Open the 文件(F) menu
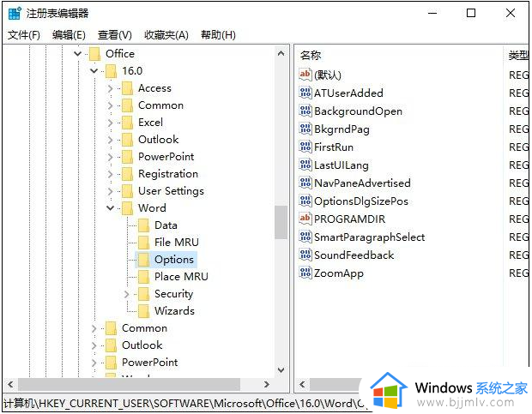Viewport: 532px width, 414px height. tap(24, 34)
